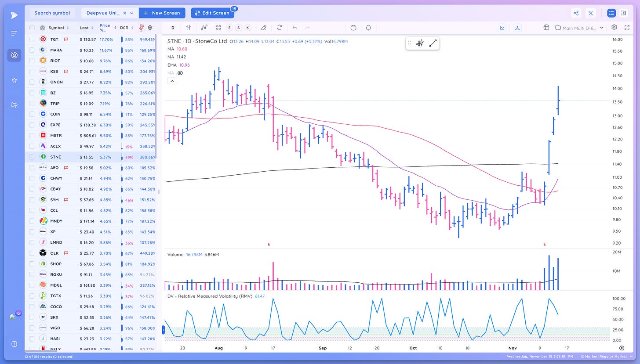640x364 pixels.
Task: Check the MSTR row checkbox
Action: click(32, 136)
